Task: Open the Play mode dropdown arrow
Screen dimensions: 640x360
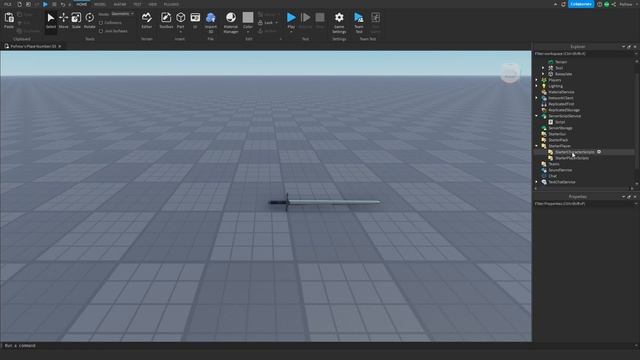Action: tap(291, 32)
